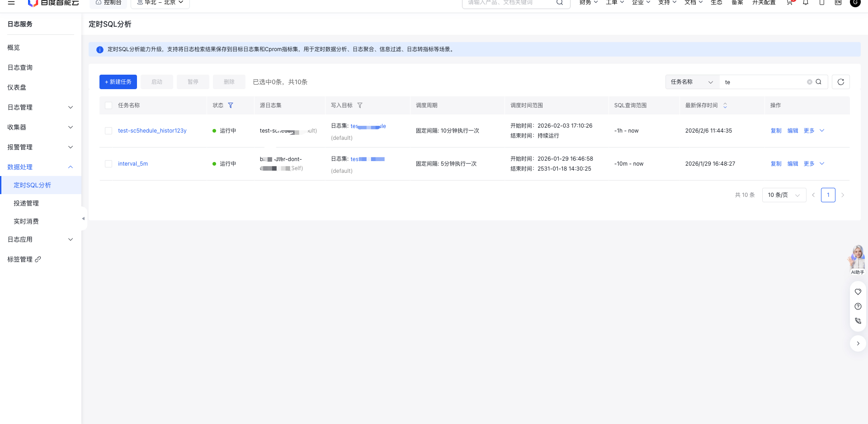Refresh the task list
868x424 pixels.
point(841,82)
